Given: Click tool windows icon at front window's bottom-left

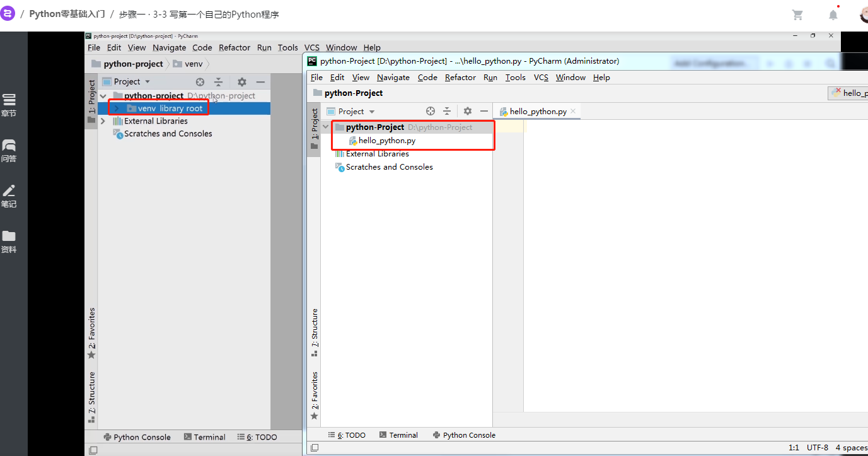Looking at the screenshot, I should coord(315,448).
